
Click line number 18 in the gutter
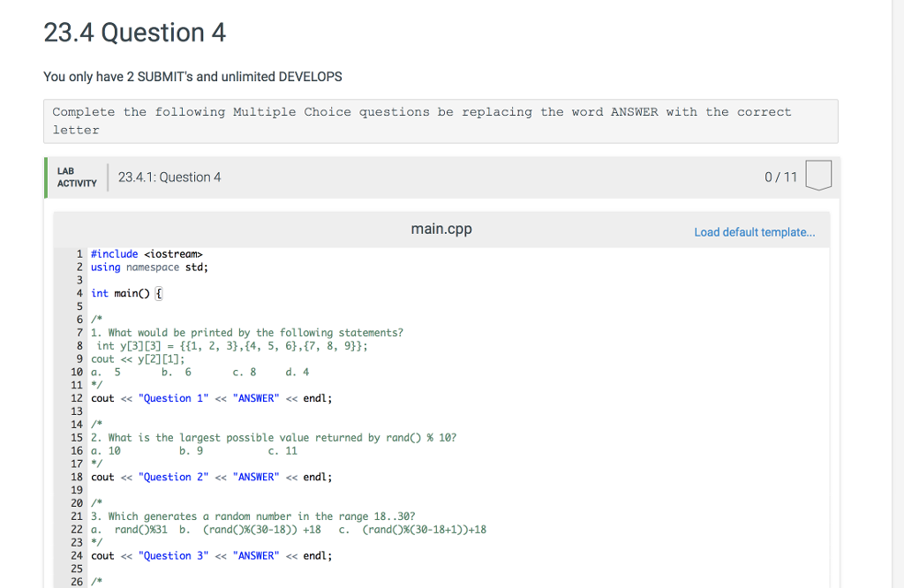click(77, 478)
